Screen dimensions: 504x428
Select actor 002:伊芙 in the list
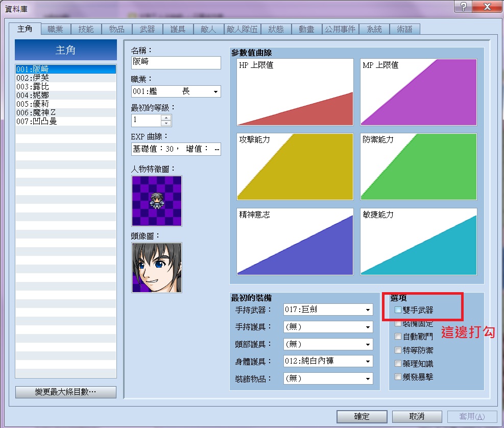click(x=65, y=78)
